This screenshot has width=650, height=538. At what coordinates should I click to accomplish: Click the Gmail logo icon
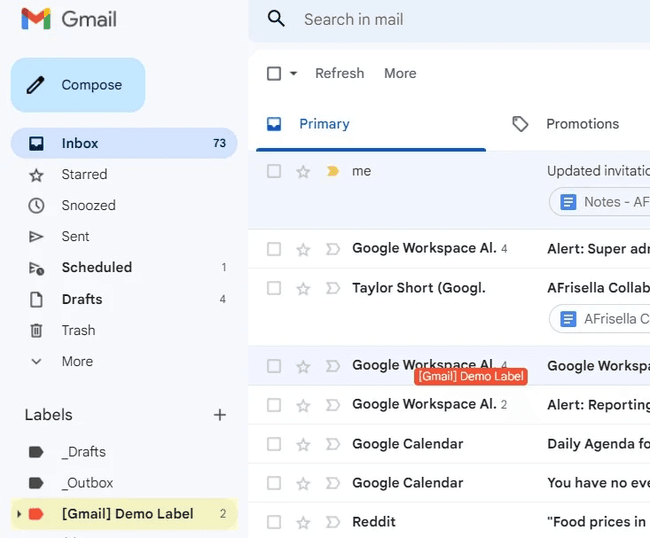tap(36, 19)
